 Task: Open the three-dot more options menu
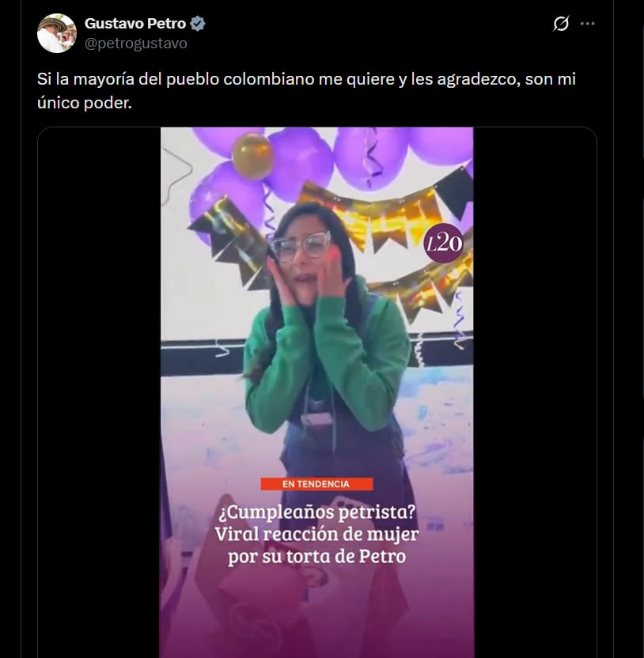pyautogui.click(x=587, y=25)
